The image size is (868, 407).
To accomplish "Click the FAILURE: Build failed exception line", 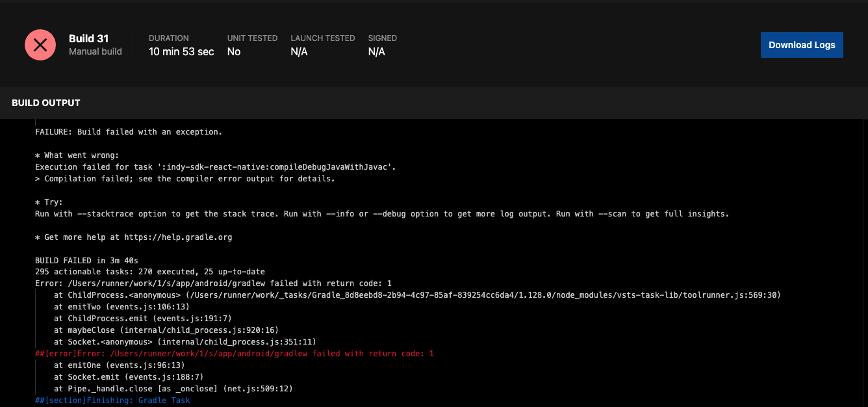I will [129, 131].
